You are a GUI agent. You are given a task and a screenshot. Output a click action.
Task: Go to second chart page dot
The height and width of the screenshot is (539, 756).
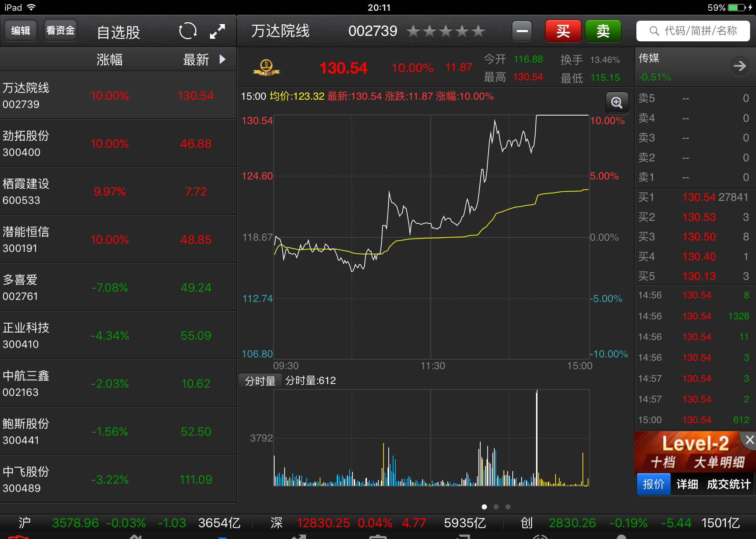tap(496, 507)
